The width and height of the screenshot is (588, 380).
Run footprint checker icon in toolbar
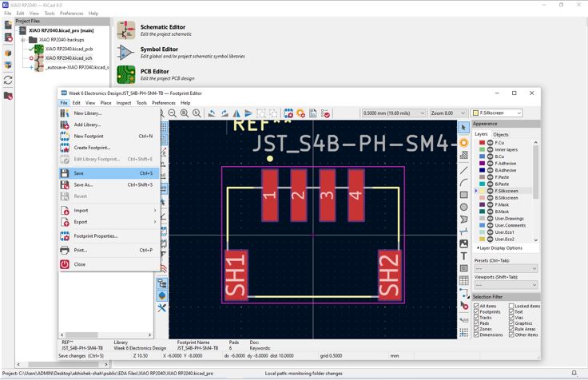[x=325, y=113]
